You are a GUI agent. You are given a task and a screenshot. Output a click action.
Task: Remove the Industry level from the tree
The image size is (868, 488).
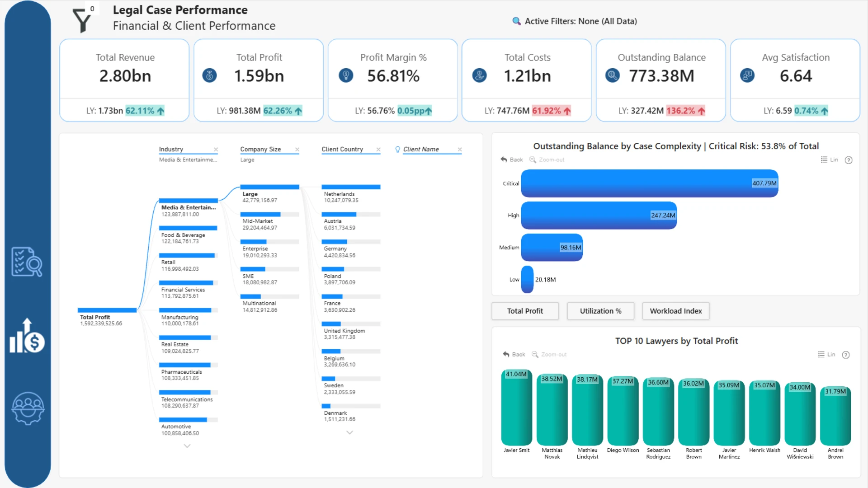pos(216,150)
